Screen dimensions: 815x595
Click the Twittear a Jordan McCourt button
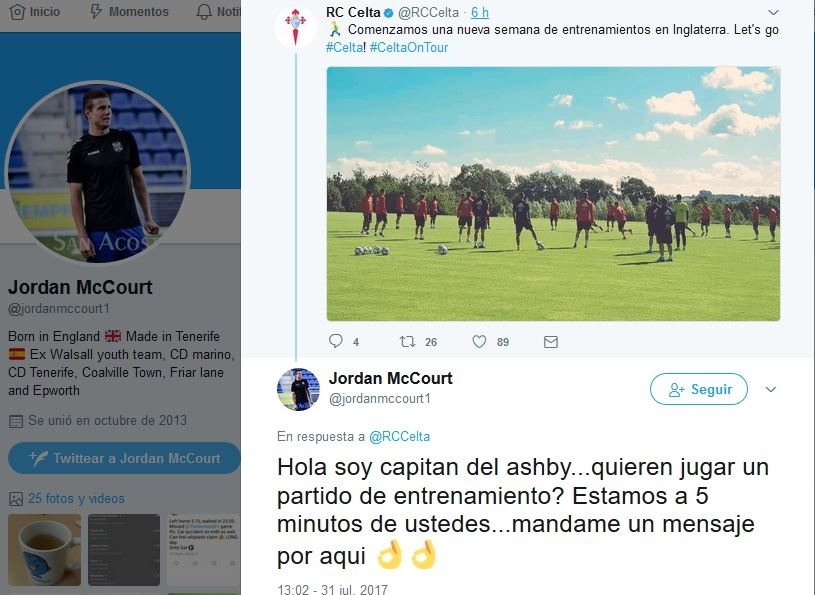tap(124, 458)
